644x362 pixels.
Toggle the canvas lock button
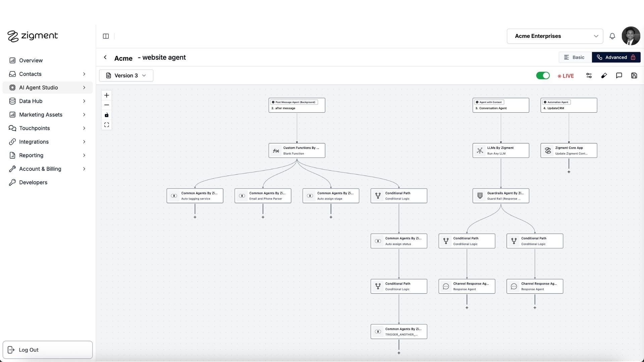pos(107,115)
